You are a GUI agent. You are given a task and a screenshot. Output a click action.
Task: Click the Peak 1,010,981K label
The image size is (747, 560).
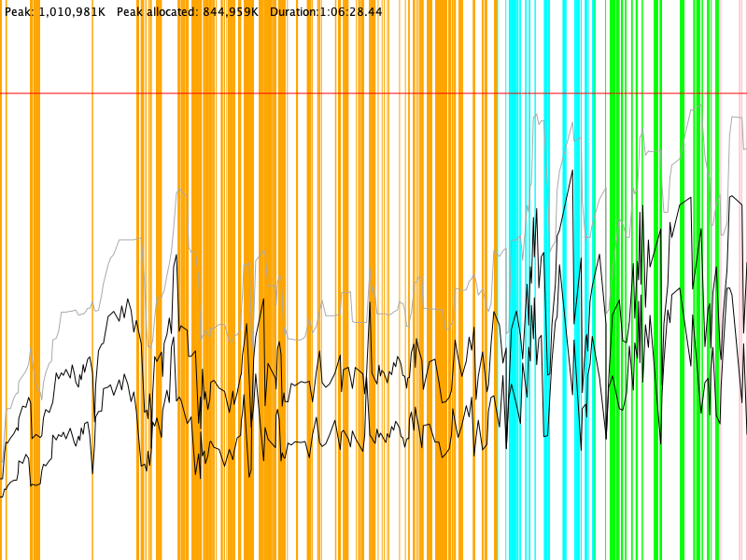[x=54, y=11]
